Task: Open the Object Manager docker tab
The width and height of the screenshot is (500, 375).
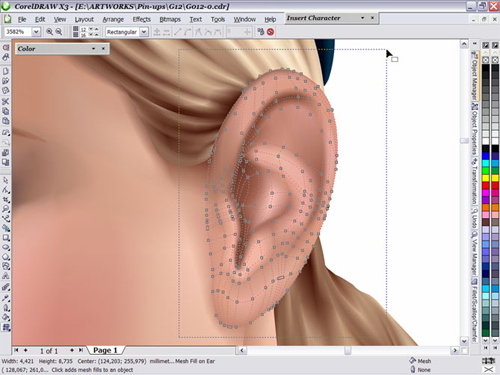Action: [x=474, y=76]
